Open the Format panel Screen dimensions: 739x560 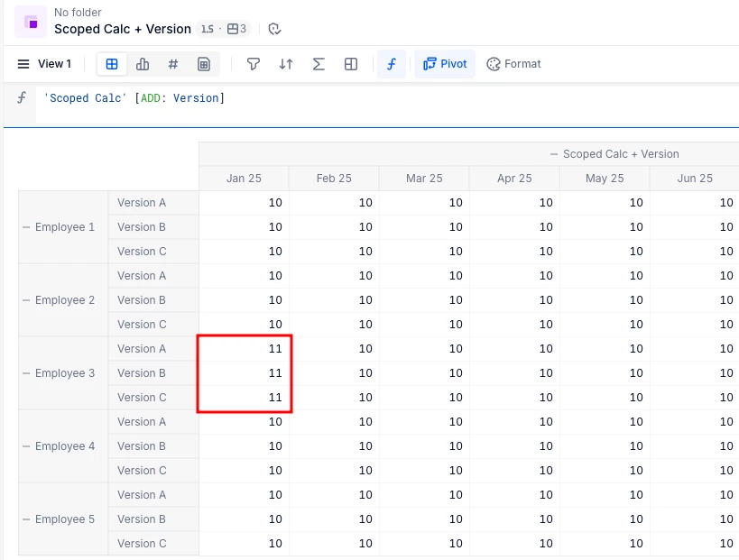point(513,64)
